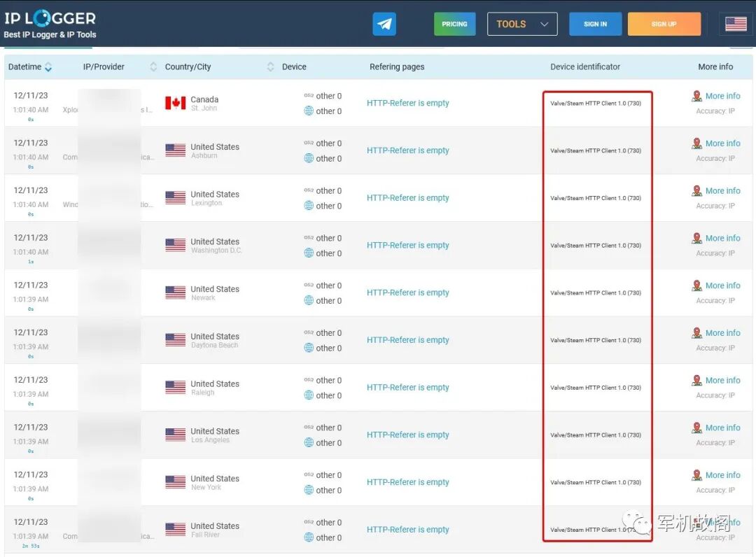Click the map pin icon in Raleigh row
The height and width of the screenshot is (557, 756).
[x=696, y=380]
